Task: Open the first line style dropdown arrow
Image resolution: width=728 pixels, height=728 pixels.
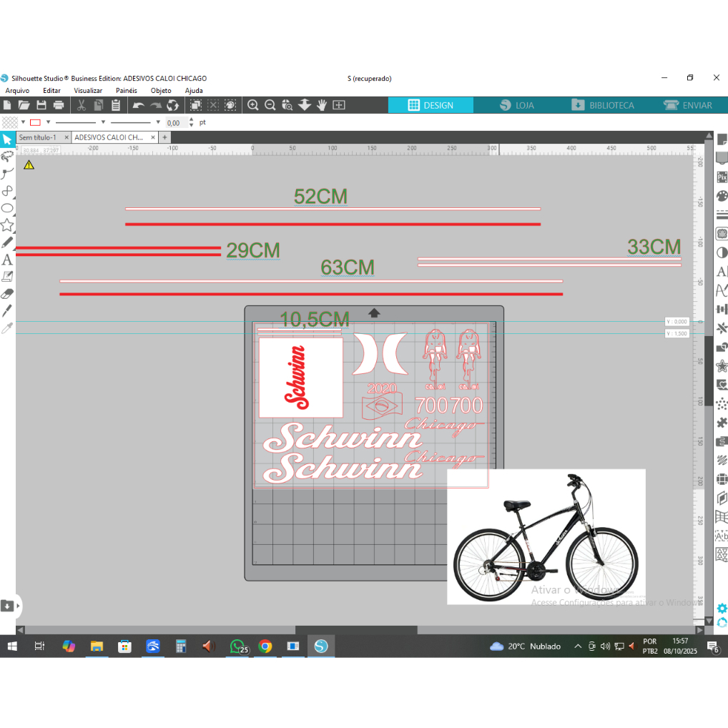Action: pyautogui.click(x=103, y=122)
